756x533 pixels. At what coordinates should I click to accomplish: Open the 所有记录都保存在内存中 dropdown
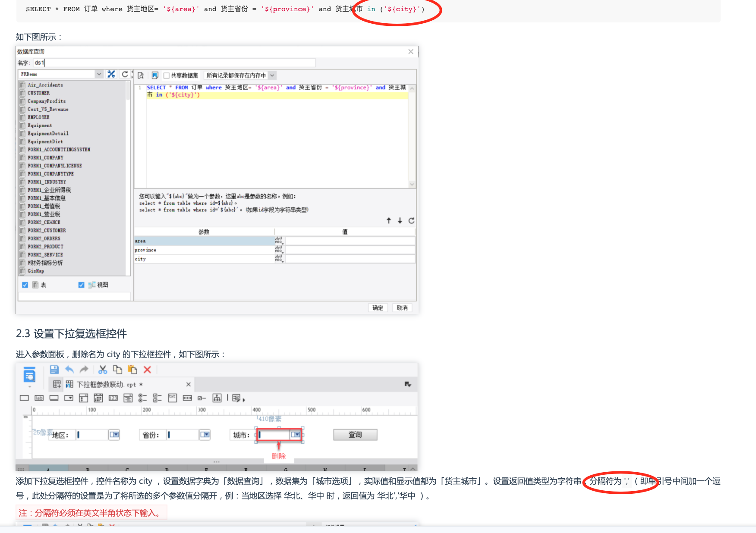coord(272,75)
